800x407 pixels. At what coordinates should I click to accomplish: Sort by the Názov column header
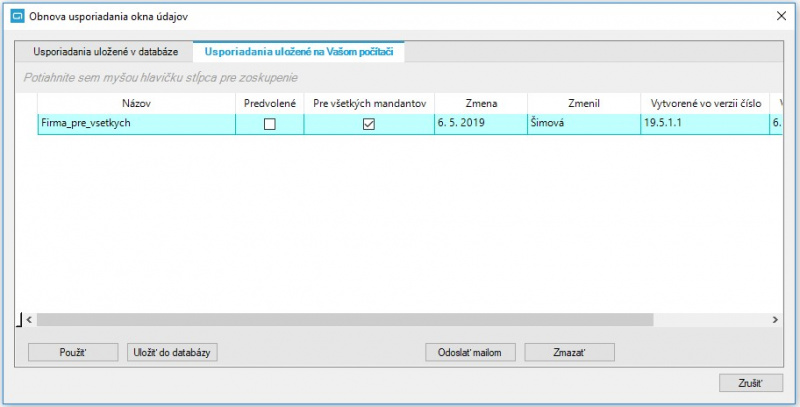(x=136, y=104)
